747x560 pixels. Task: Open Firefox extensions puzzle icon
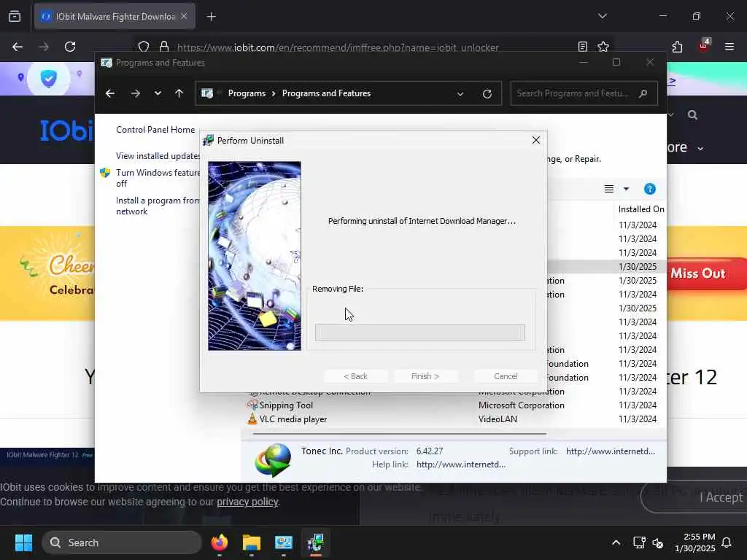pos(677,47)
